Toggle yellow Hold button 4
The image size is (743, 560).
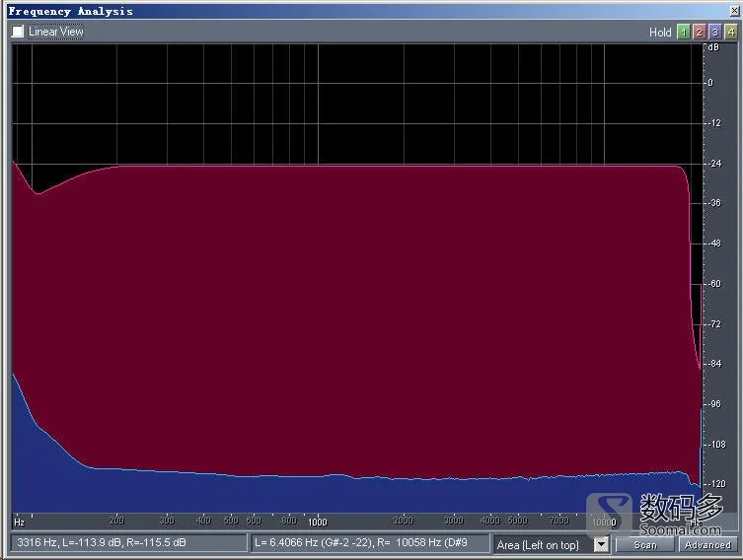coord(731,32)
